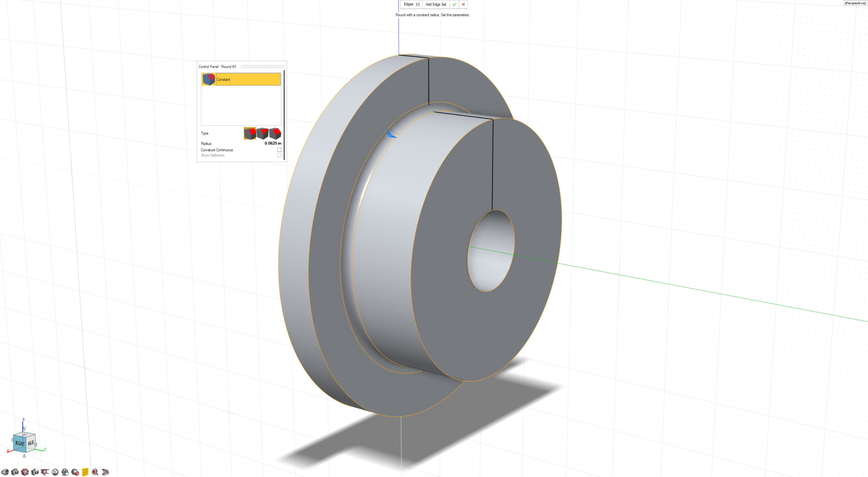Toggle the Show Setbacks checkbox
This screenshot has height=477, width=868.
point(279,155)
